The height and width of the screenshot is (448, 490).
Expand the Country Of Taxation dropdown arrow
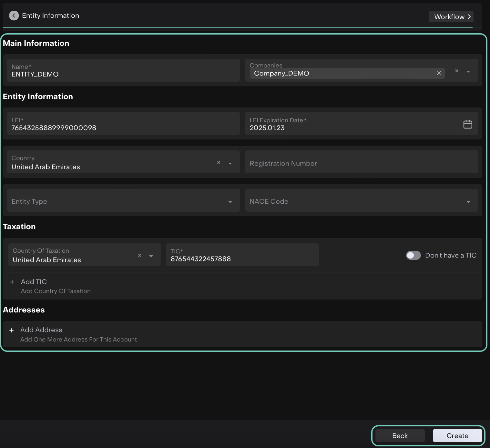tap(151, 256)
